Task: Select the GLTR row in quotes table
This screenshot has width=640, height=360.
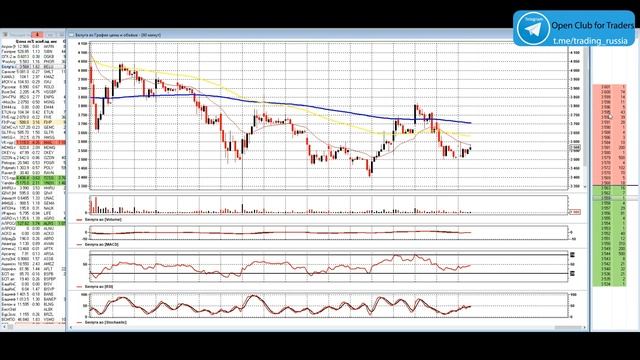Action: [33, 132]
